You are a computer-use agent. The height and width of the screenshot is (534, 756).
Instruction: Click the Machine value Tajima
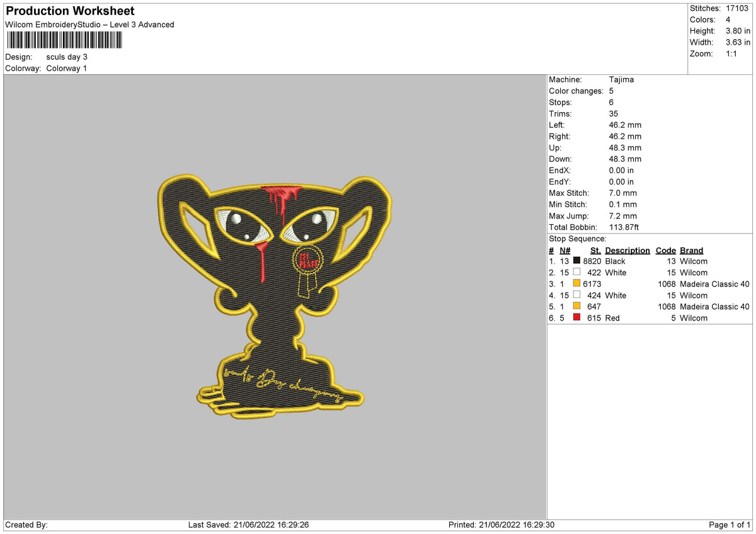(x=621, y=80)
